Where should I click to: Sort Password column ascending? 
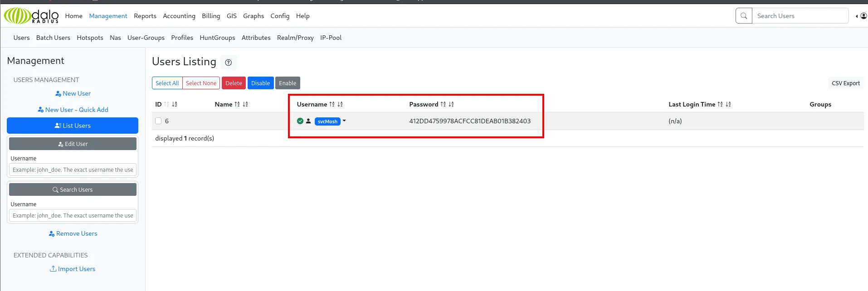click(x=443, y=104)
